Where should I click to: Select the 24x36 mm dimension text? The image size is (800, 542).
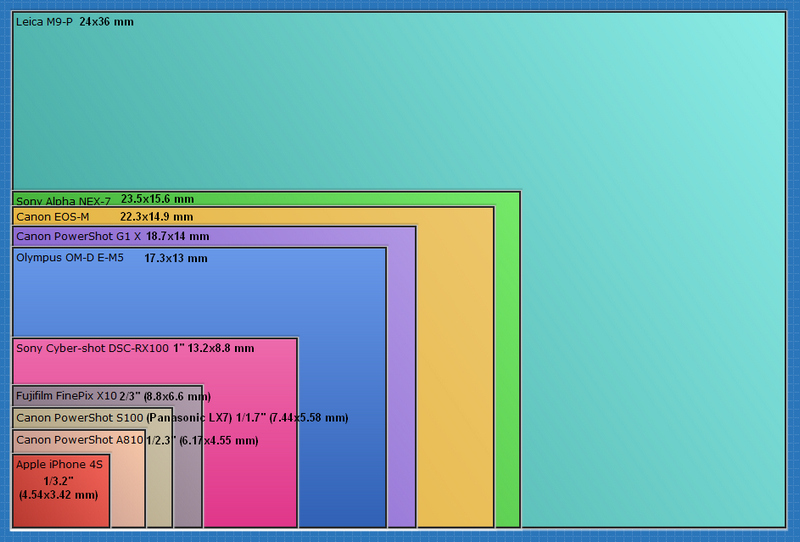106,22
